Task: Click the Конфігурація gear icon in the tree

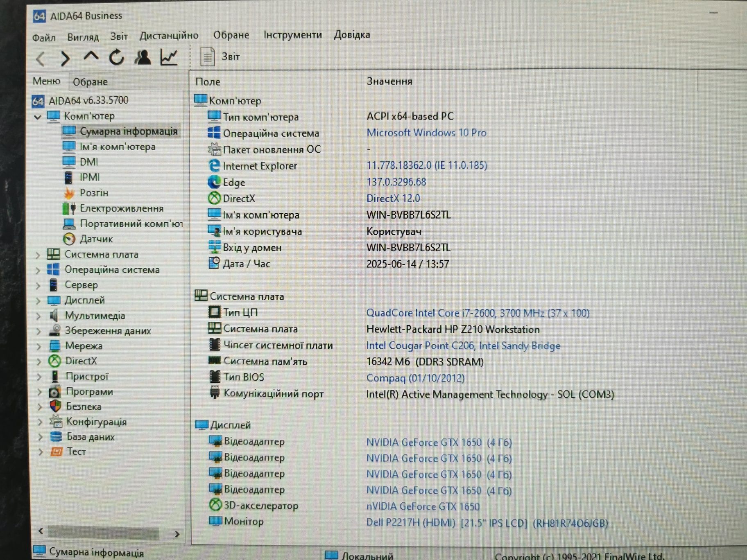Action: pyautogui.click(x=56, y=421)
